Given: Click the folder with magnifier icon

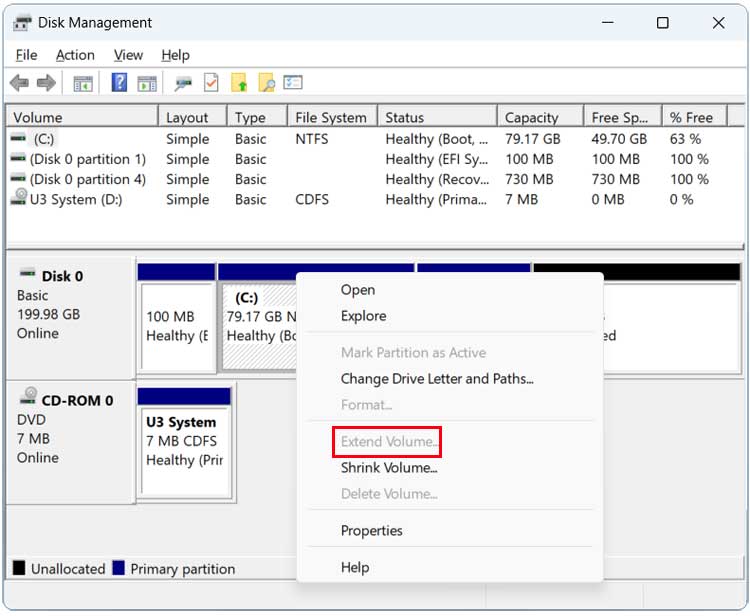Looking at the screenshot, I should coord(266,83).
